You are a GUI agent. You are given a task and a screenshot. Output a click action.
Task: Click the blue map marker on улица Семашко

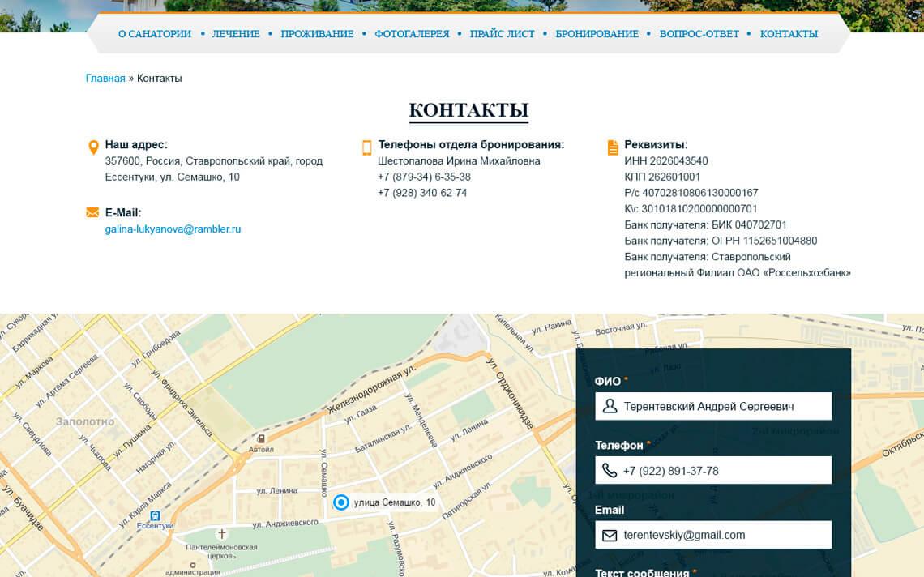tap(341, 502)
